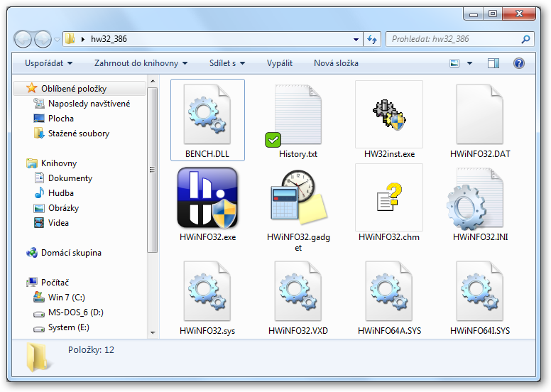Image resolution: width=551 pixels, height=392 pixels.
Task: Toggle the preview pane icon
Action: coord(493,63)
